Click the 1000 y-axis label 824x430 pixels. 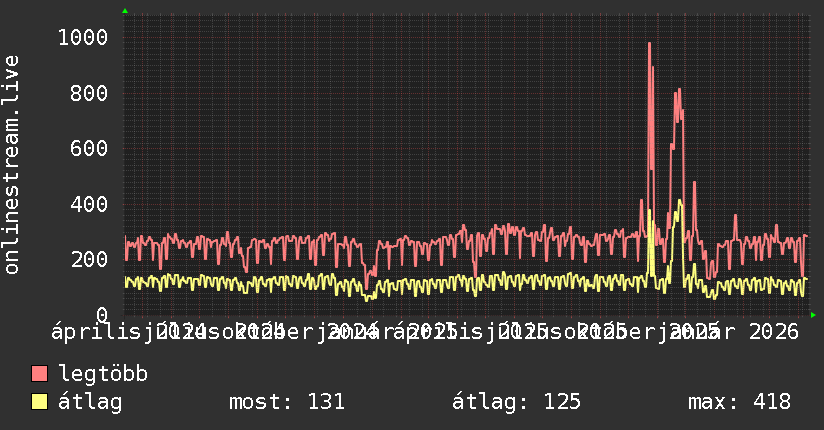(83, 37)
